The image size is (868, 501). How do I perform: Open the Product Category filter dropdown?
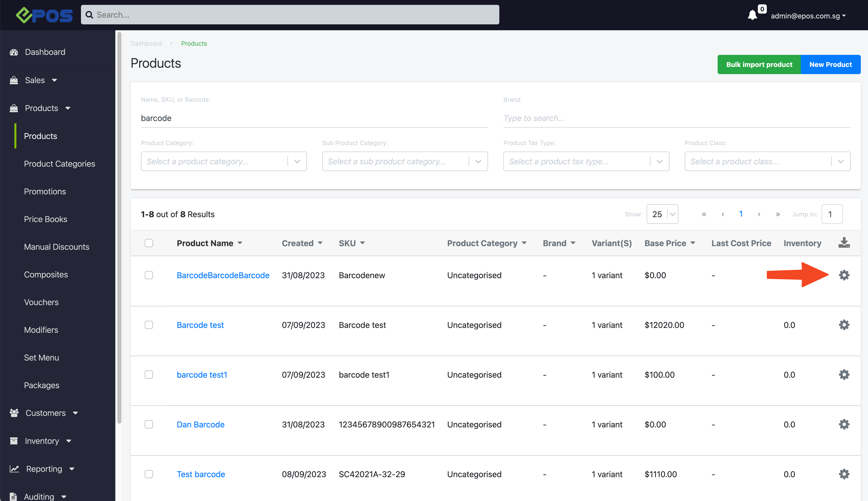click(224, 161)
